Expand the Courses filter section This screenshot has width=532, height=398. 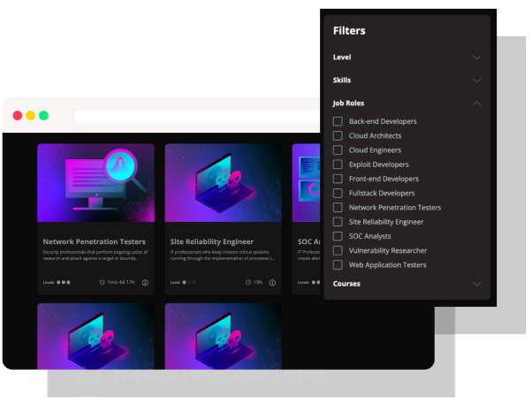point(476,284)
